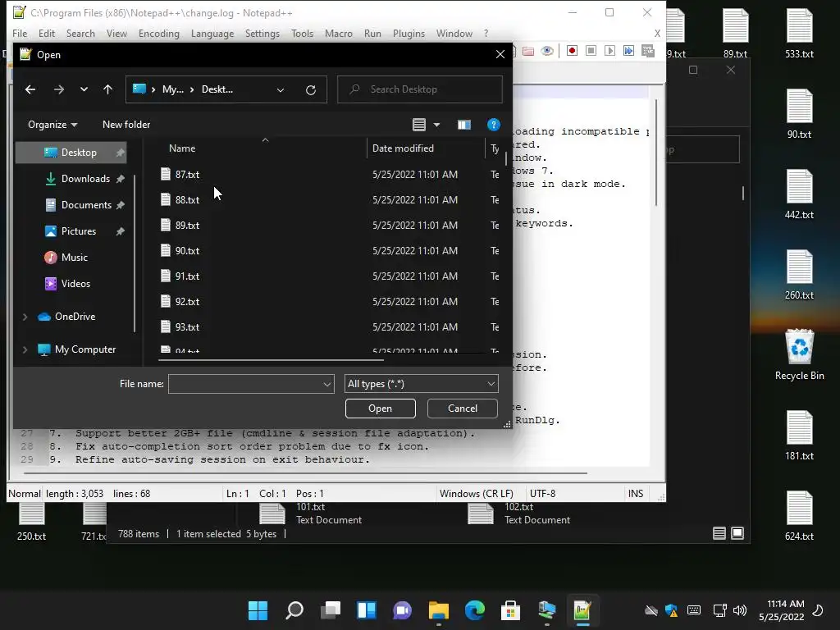This screenshot has height=630, width=840.
Task: Click Folder as Workspace toolbar icon
Action: pyautogui.click(x=528, y=51)
